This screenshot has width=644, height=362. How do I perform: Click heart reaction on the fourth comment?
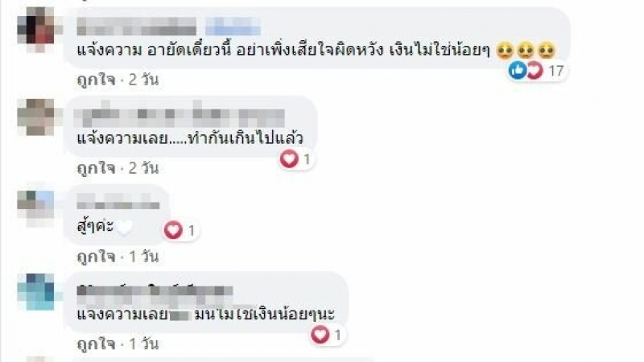[320, 335]
